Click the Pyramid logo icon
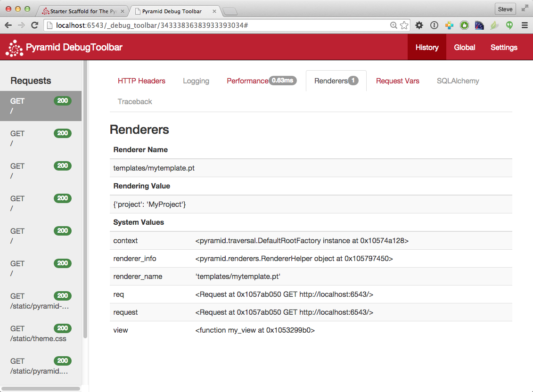533x392 pixels. 14,48
